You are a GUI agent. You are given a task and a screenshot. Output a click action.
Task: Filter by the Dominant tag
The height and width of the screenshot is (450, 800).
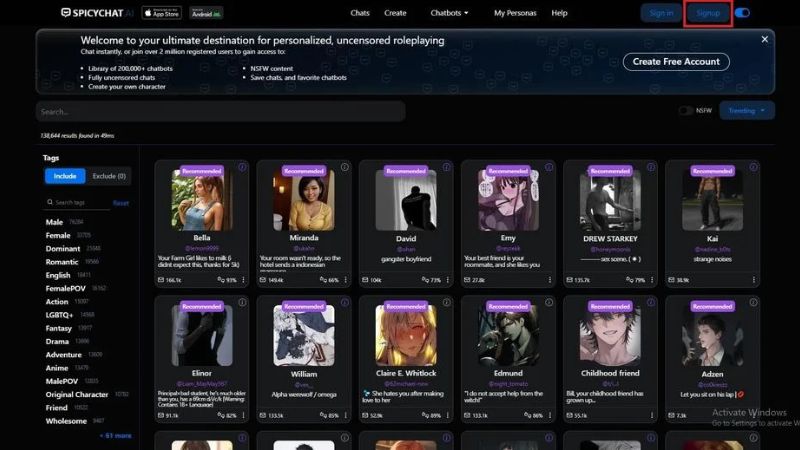pos(63,248)
